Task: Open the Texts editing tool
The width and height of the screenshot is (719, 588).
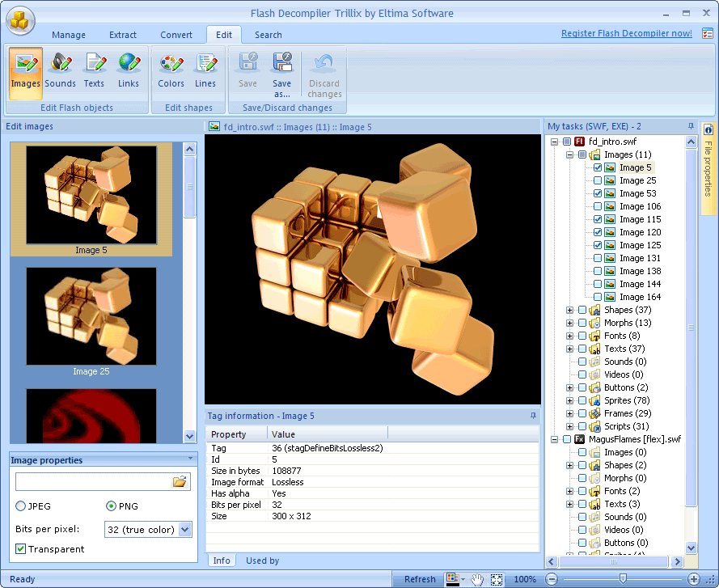Action: click(94, 71)
